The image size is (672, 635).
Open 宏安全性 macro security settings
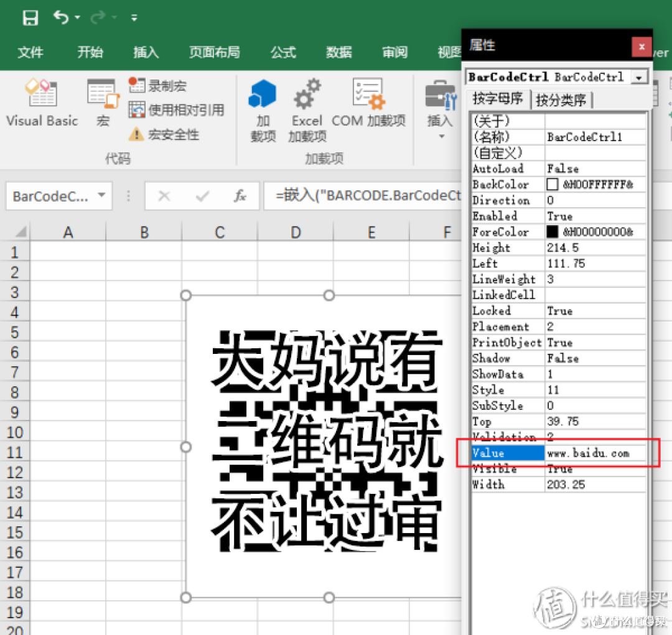click(x=164, y=134)
